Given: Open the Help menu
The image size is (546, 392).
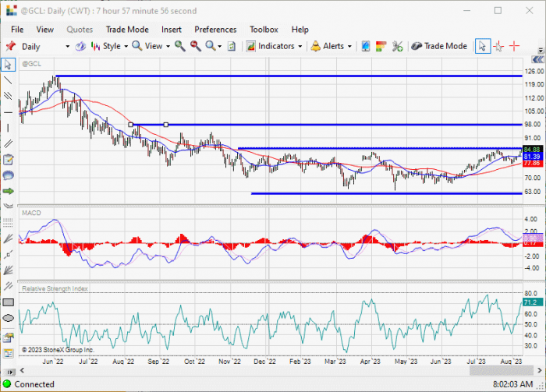Looking at the screenshot, I should [300, 30].
